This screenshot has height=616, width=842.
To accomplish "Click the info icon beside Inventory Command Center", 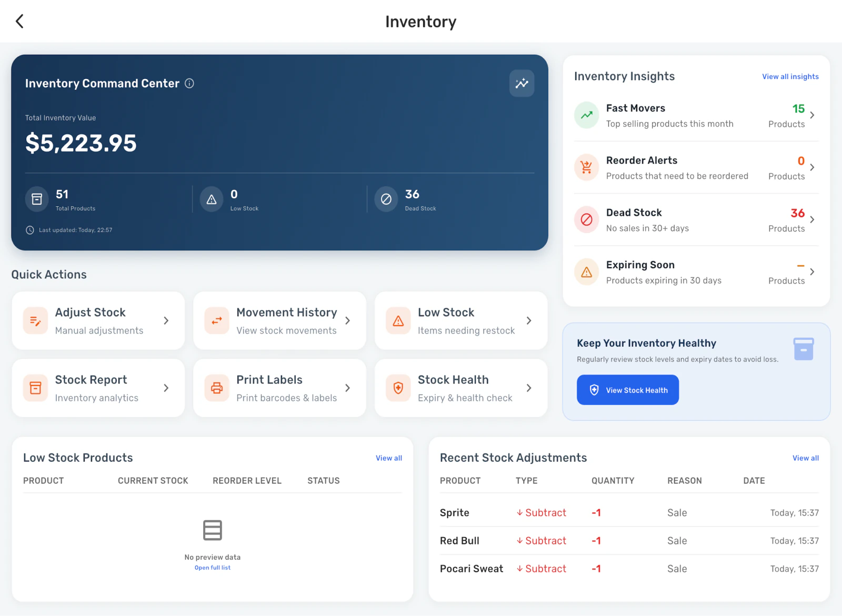I will click(x=189, y=83).
